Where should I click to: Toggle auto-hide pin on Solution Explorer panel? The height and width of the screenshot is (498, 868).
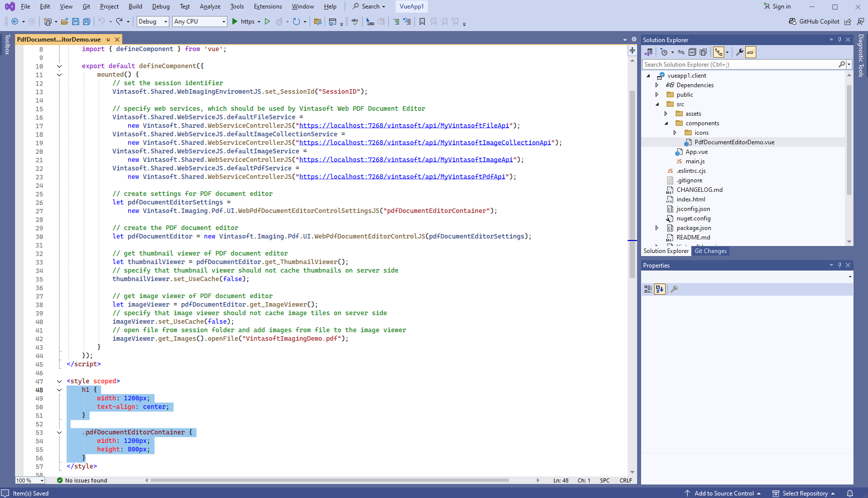click(840, 40)
